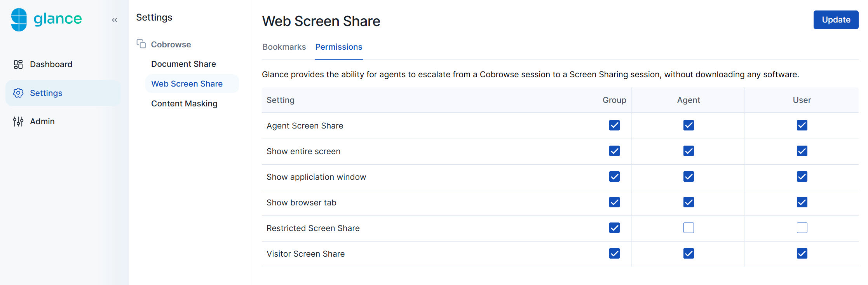This screenshot has height=285, width=868.
Task: Open the Dashboard grid icon
Action: (x=18, y=64)
